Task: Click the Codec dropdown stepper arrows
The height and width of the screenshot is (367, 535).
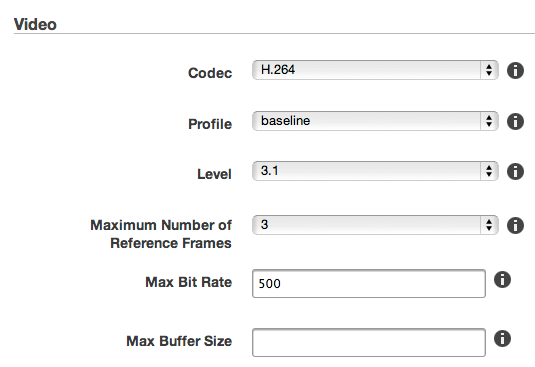Action: (x=489, y=70)
